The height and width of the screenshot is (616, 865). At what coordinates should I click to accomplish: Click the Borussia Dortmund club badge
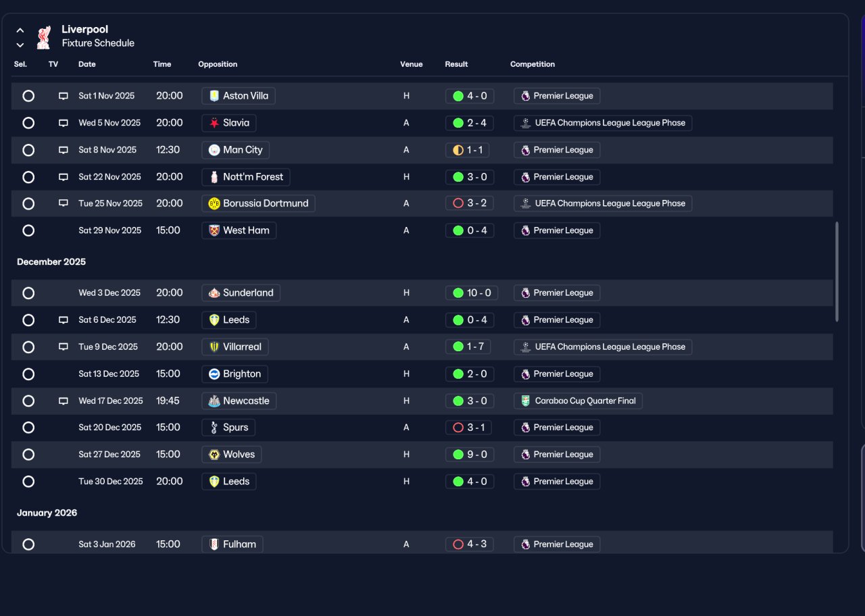click(x=214, y=203)
